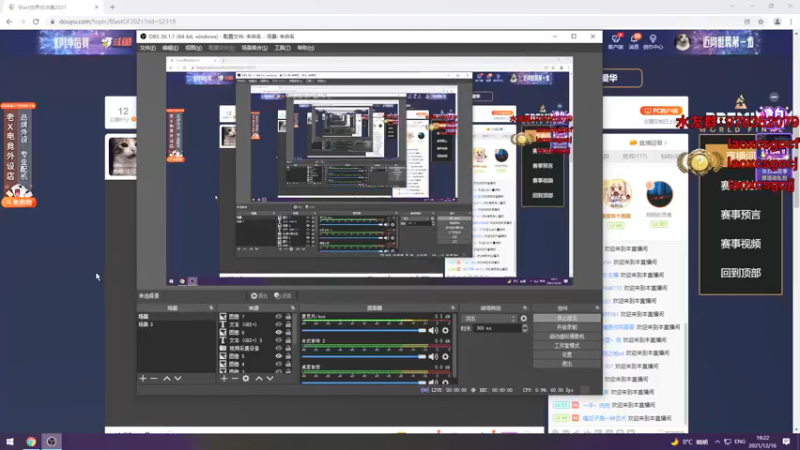Toggle lock on 图像 6 source
Viewport: 800px width, 450px height.
pyautogui.click(x=288, y=332)
